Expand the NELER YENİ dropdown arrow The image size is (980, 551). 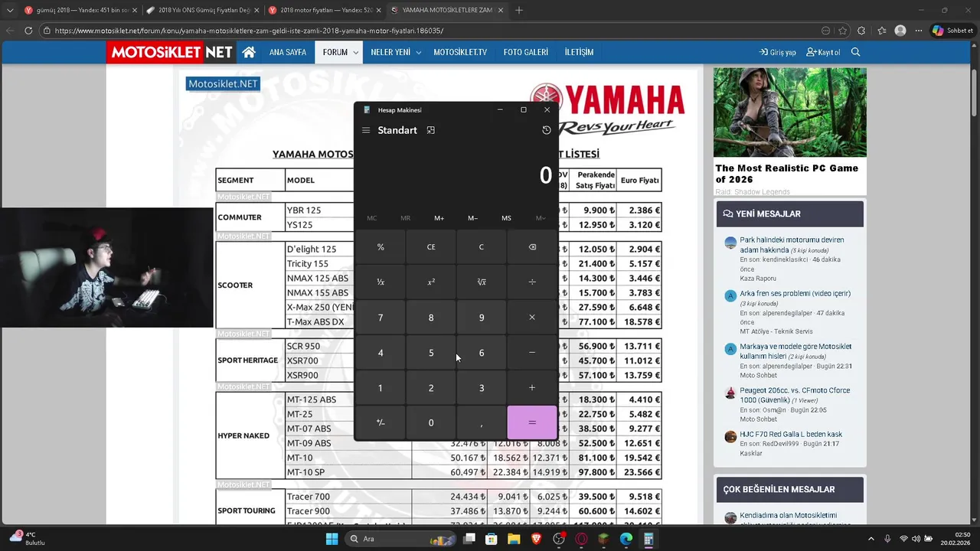418,53
